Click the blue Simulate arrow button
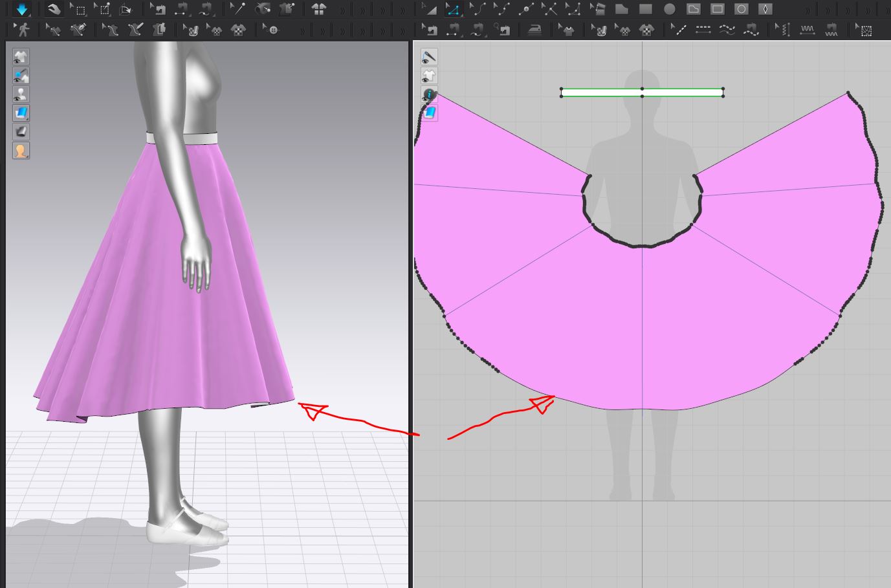 [x=23, y=9]
